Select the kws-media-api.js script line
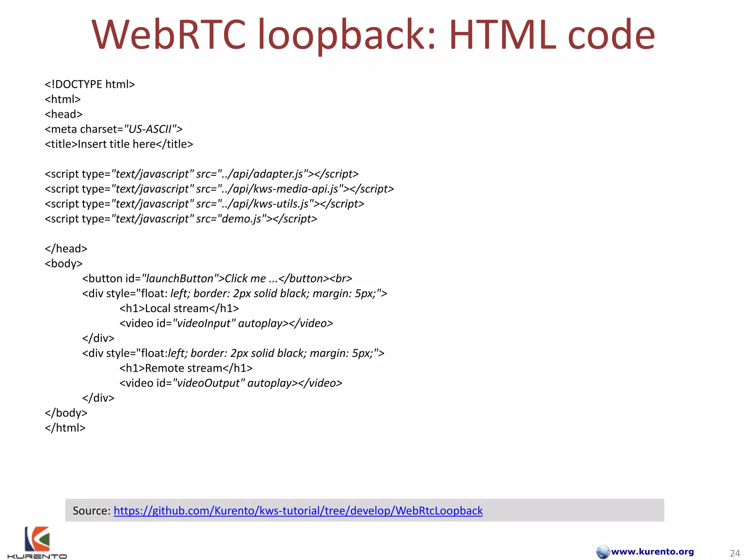This screenshot has width=747, height=560. [219, 189]
